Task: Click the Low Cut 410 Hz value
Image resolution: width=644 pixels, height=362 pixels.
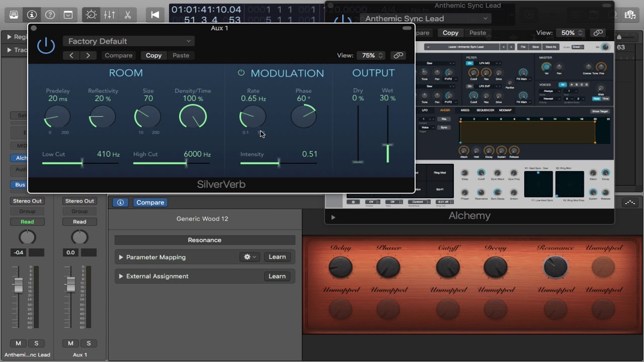Action: (x=108, y=154)
